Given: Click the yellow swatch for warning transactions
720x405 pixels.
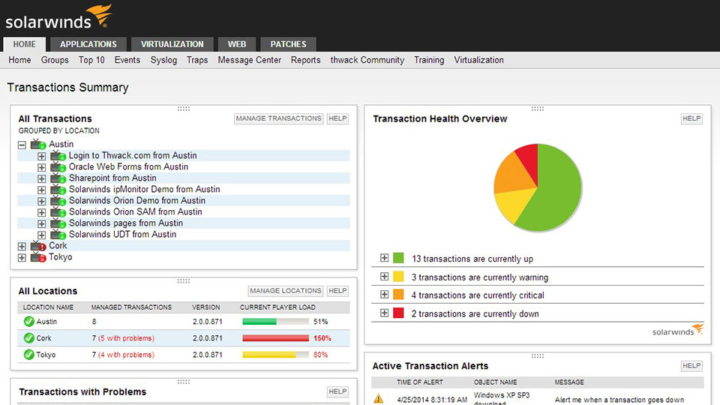Looking at the screenshot, I should 399,276.
